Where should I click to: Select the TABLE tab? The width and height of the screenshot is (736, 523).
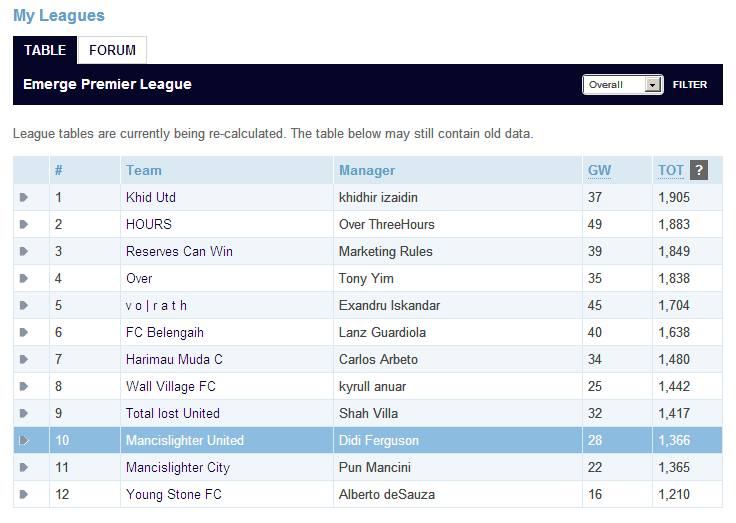[x=45, y=50]
